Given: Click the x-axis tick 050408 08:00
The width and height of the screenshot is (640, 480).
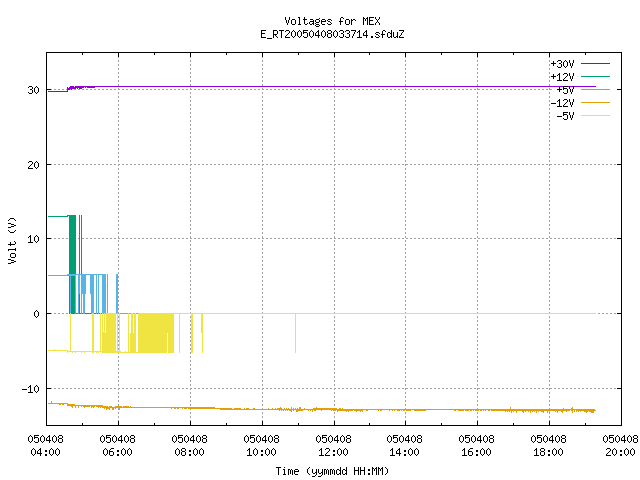Looking at the screenshot, I should click(x=189, y=446).
